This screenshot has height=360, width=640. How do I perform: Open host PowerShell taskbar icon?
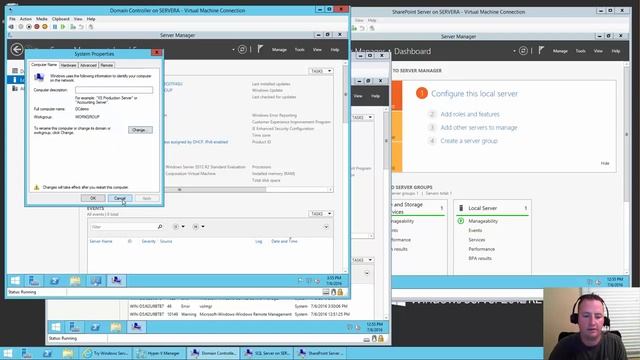click(x=47, y=353)
